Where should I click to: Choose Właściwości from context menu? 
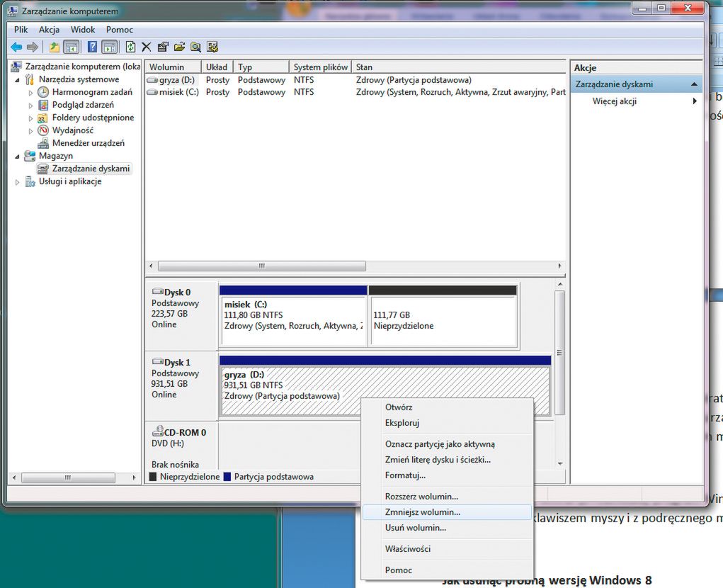pos(448,549)
